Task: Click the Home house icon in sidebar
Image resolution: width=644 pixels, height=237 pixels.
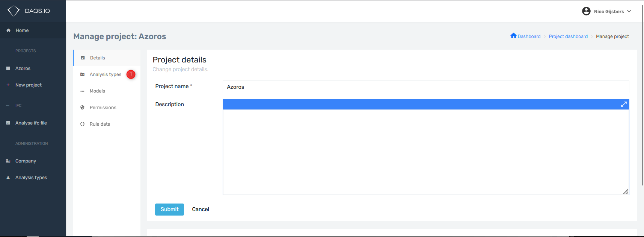Action: (8, 30)
